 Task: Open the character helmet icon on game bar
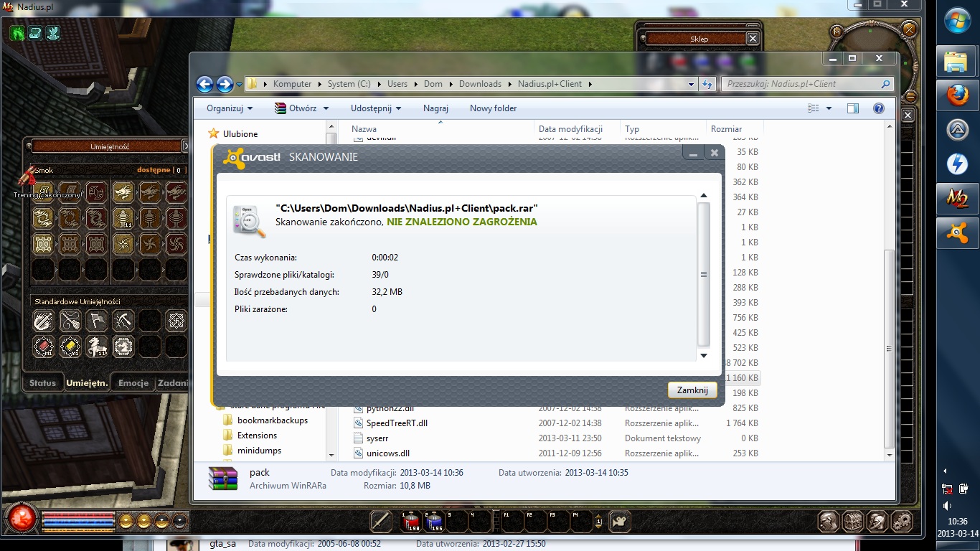click(x=829, y=522)
